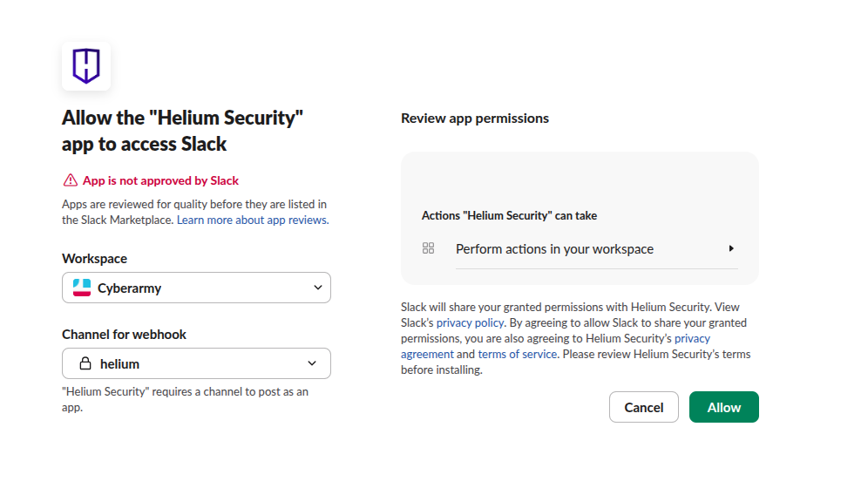Click the Review app permissions heading
The image size is (868, 488).
(475, 118)
